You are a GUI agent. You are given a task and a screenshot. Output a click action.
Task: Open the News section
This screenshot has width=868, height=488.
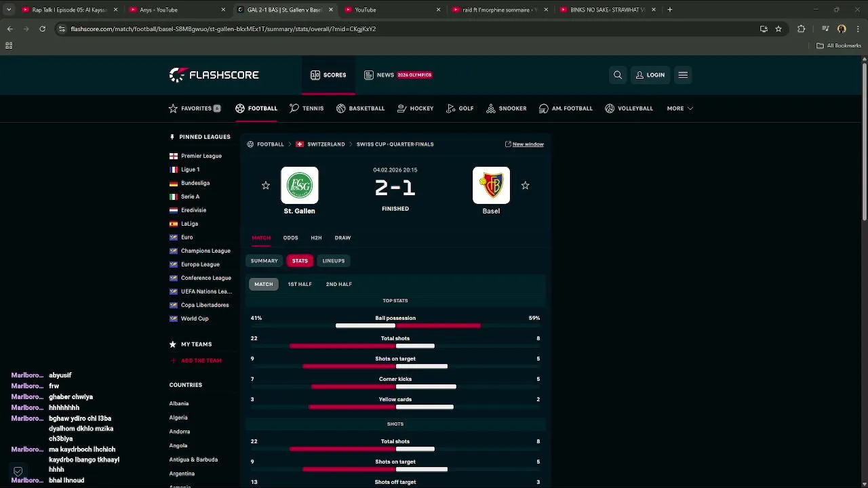(398, 75)
